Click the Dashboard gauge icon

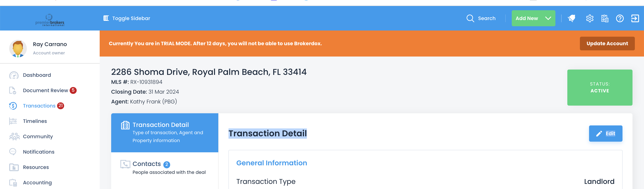[x=14, y=75]
